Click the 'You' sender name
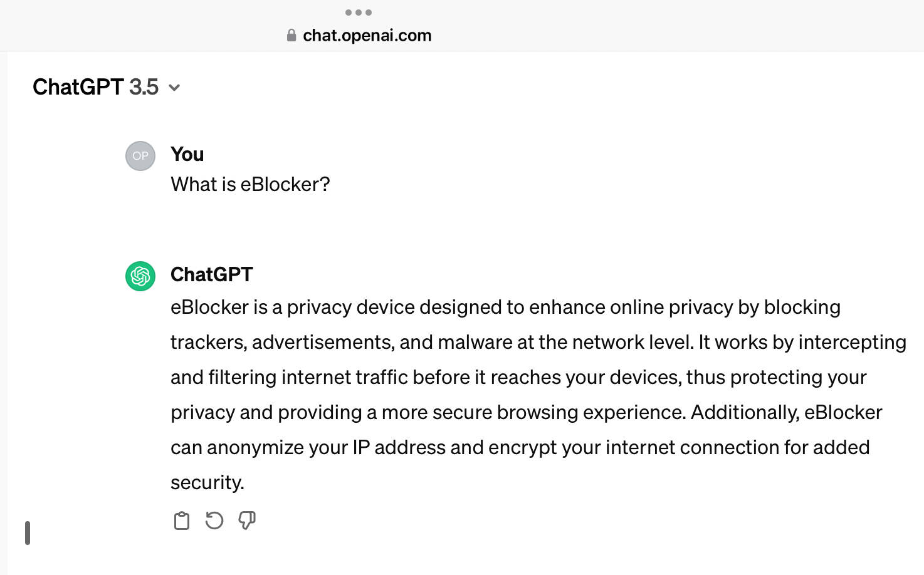Image resolution: width=924 pixels, height=575 pixels. pos(187,154)
